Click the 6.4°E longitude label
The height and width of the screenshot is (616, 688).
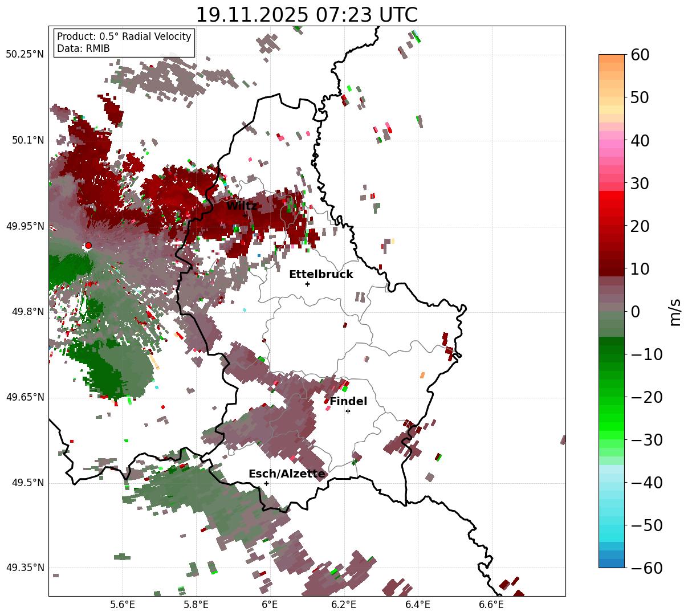click(x=418, y=606)
